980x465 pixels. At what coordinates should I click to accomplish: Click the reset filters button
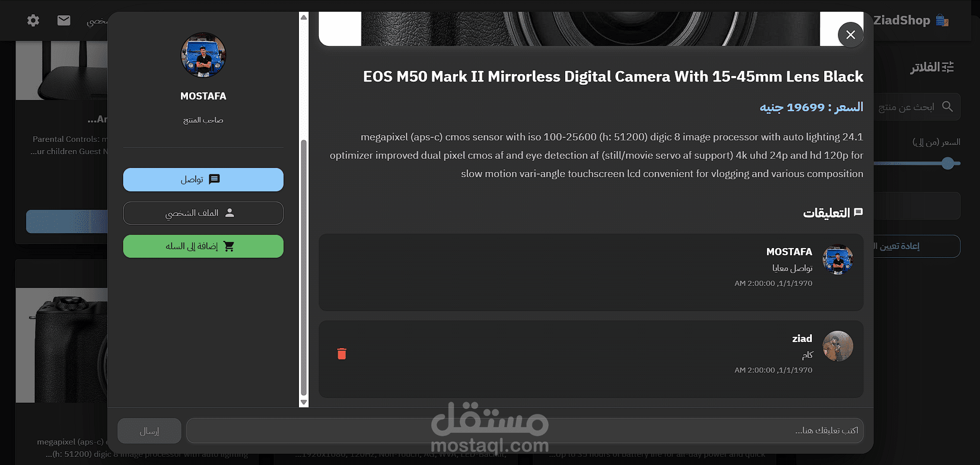(917, 246)
